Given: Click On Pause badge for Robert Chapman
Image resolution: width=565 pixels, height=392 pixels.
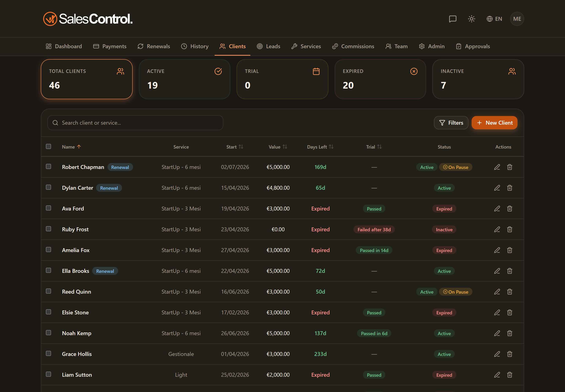Looking at the screenshot, I should [x=456, y=167].
